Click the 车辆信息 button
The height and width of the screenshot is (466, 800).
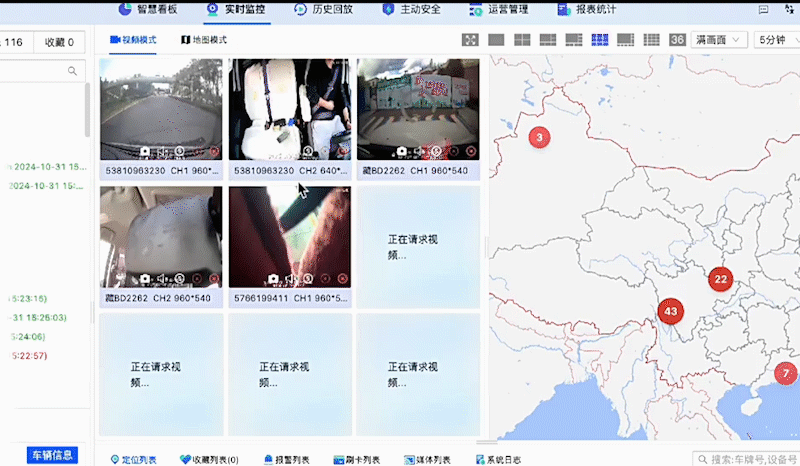[53, 455]
